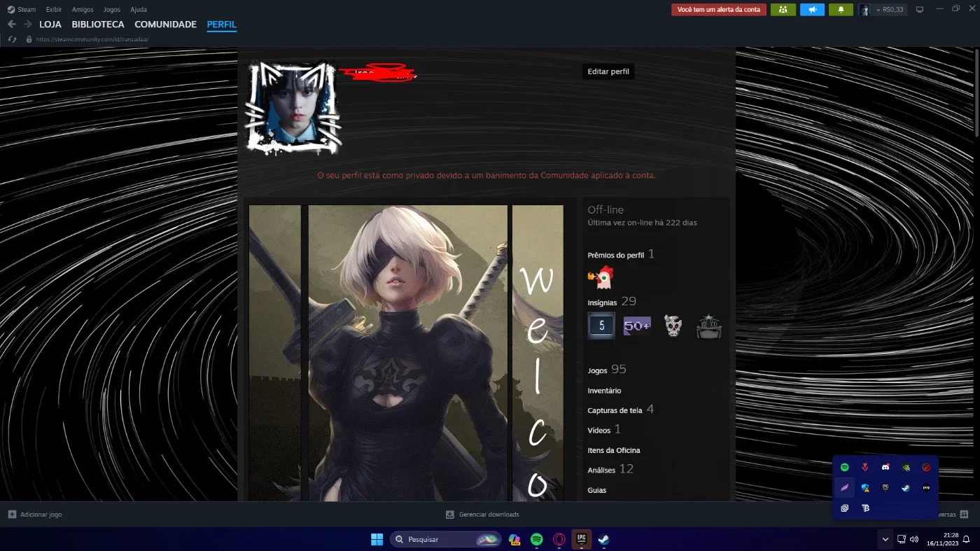The height and width of the screenshot is (551, 980).
Task: Collapse the hidden tray icons chevron
Action: coord(885,539)
